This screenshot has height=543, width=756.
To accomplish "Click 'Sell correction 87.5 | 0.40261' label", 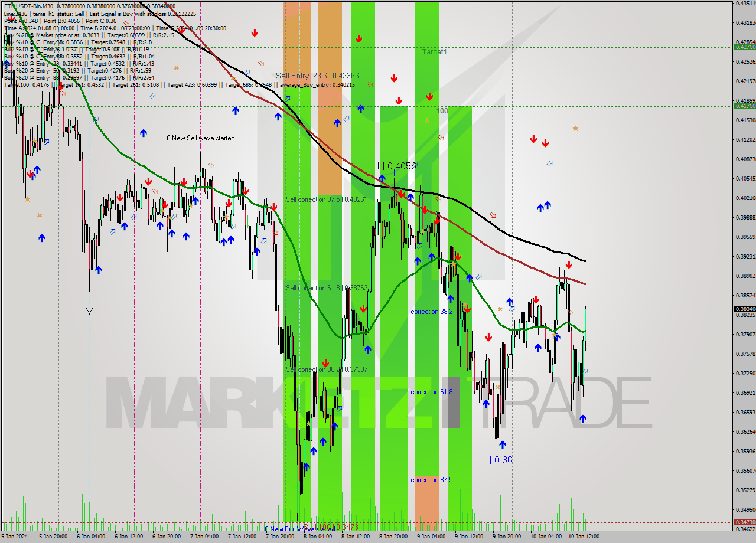I will click(x=326, y=199).
